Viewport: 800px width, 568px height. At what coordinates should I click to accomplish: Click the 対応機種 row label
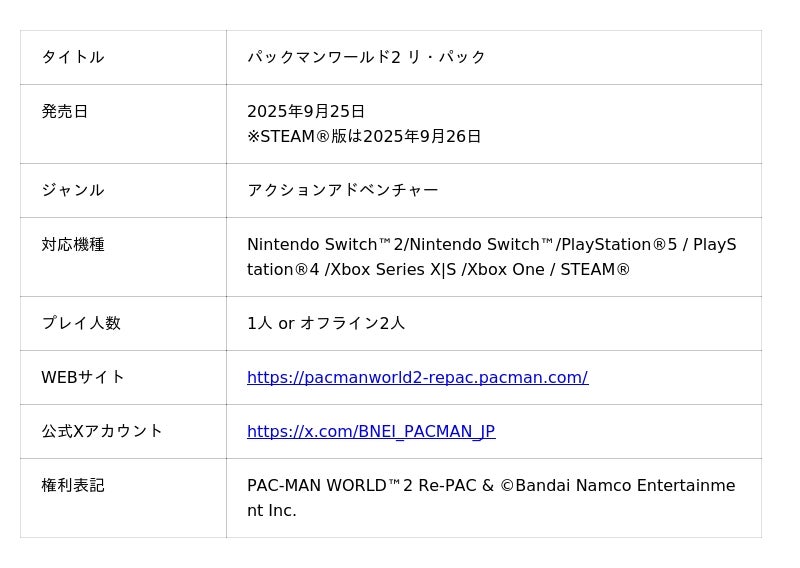pos(72,244)
